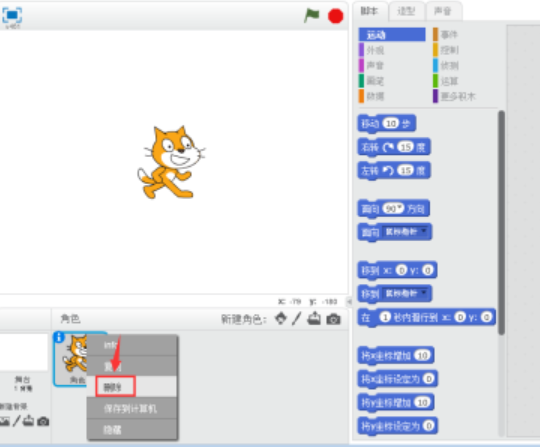Paint a new sprite with brush icon
The image size is (540, 447).
pyautogui.click(x=297, y=319)
